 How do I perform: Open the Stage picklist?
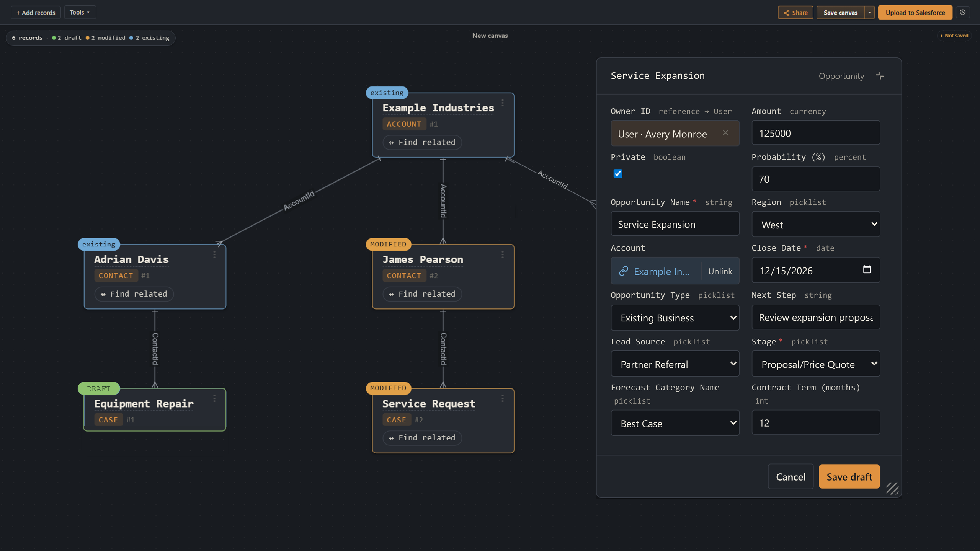[x=816, y=364]
